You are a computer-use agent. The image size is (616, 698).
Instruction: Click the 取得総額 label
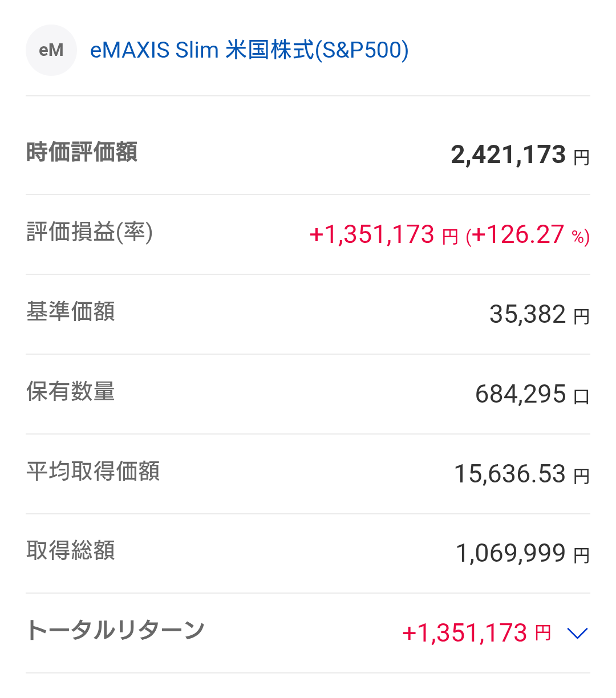point(71,551)
